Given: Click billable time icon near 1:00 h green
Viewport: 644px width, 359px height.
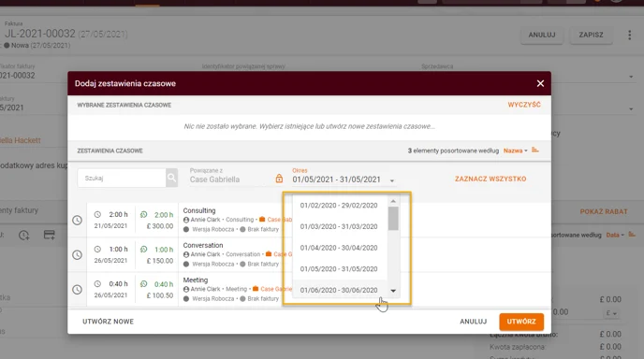Looking at the screenshot, I should [143, 249].
